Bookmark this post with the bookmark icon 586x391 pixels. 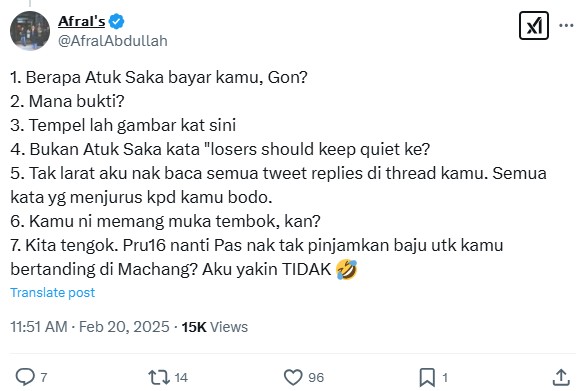(x=427, y=377)
